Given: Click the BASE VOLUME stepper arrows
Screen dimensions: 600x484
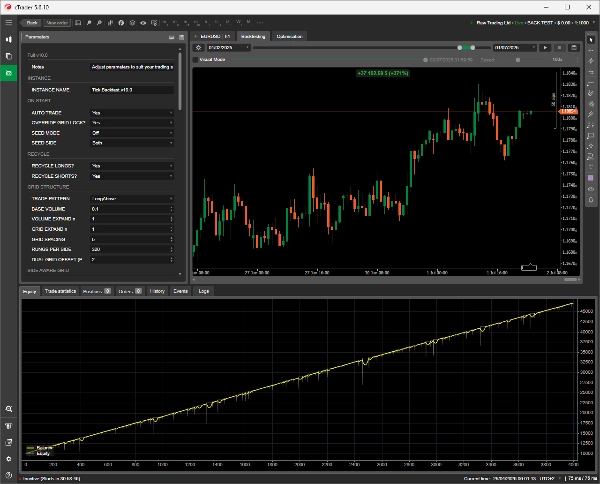Looking at the screenshot, I should point(172,208).
